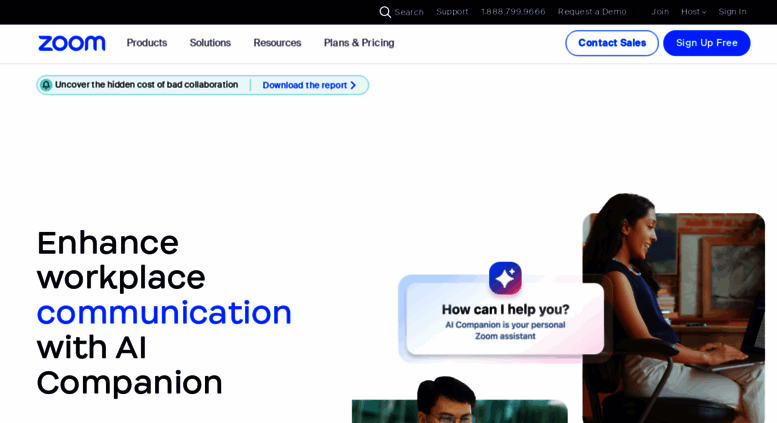Viewport: 777px width, 423px height.
Task: Click the 1.888.799.9666 phone number
Action: (513, 11)
